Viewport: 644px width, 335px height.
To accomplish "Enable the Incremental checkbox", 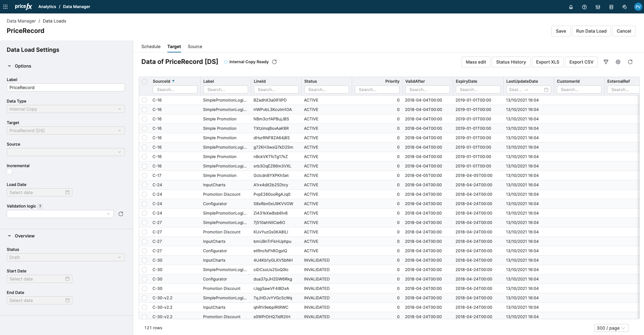I will click(9, 172).
